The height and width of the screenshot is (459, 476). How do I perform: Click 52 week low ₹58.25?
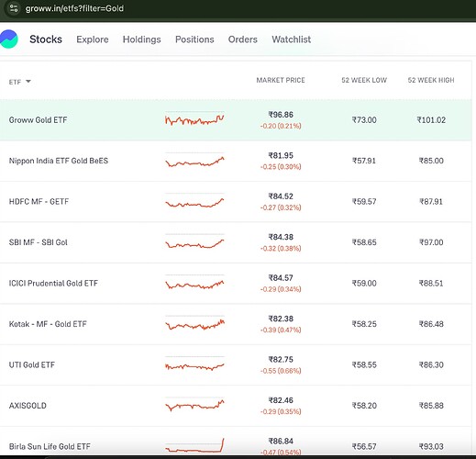click(x=364, y=324)
